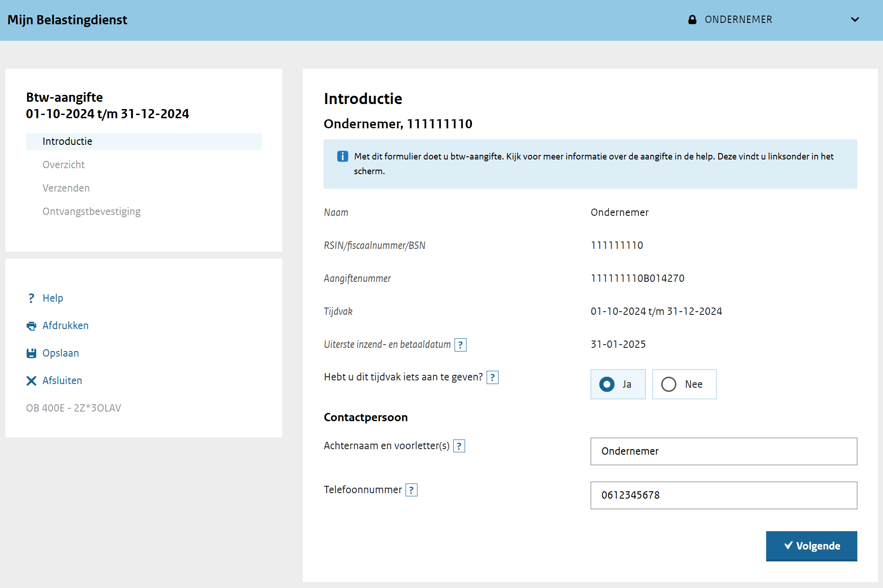Select the Nee radio button
This screenshot has width=883, height=588.
669,384
